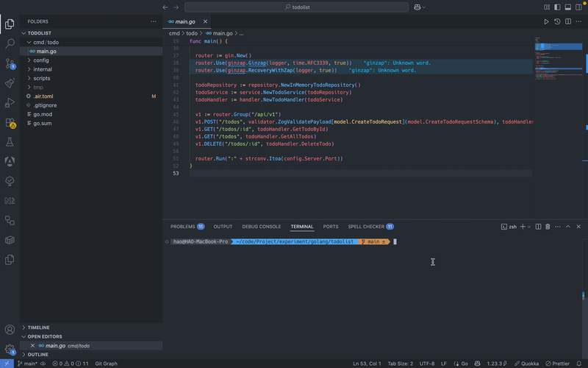Maximize panel size with up chevron
The width and height of the screenshot is (588, 368).
click(x=567, y=227)
